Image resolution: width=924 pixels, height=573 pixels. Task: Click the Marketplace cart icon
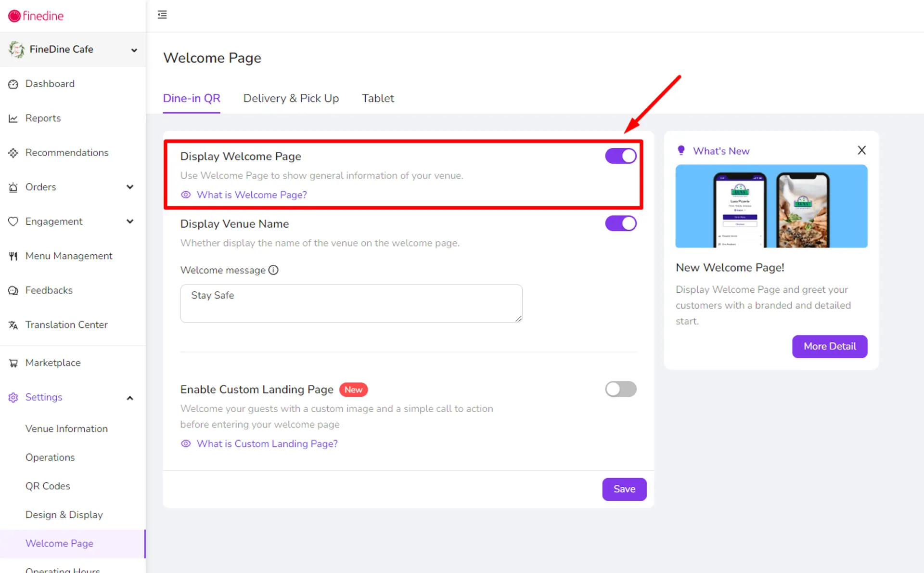[x=13, y=363]
